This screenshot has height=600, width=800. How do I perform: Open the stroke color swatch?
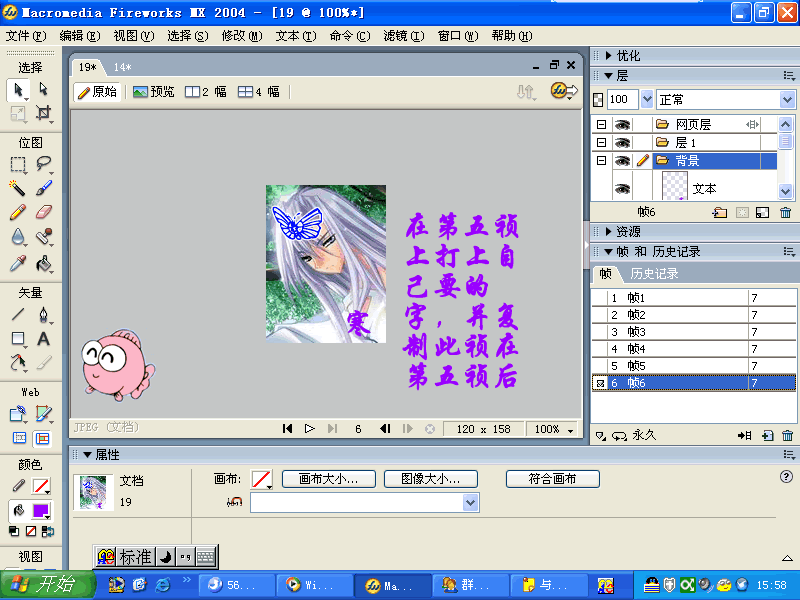[x=41, y=486]
